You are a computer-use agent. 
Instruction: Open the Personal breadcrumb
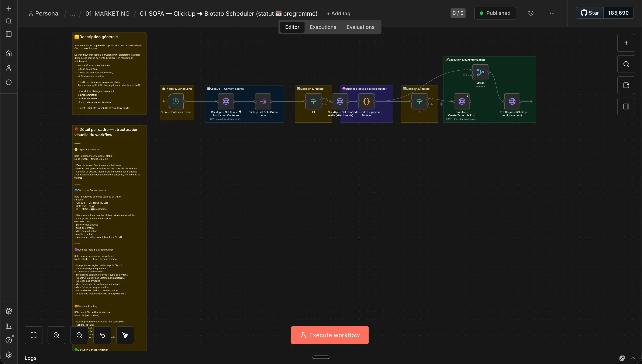tap(44, 14)
